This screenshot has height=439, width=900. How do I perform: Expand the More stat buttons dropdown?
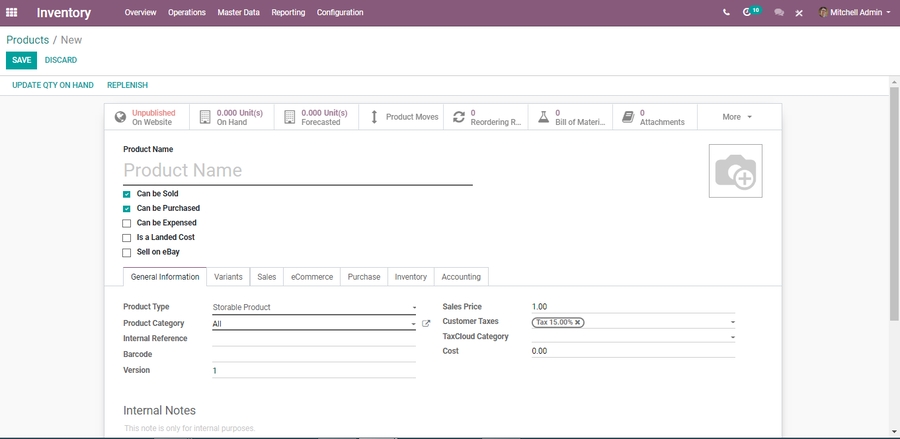[x=737, y=117]
